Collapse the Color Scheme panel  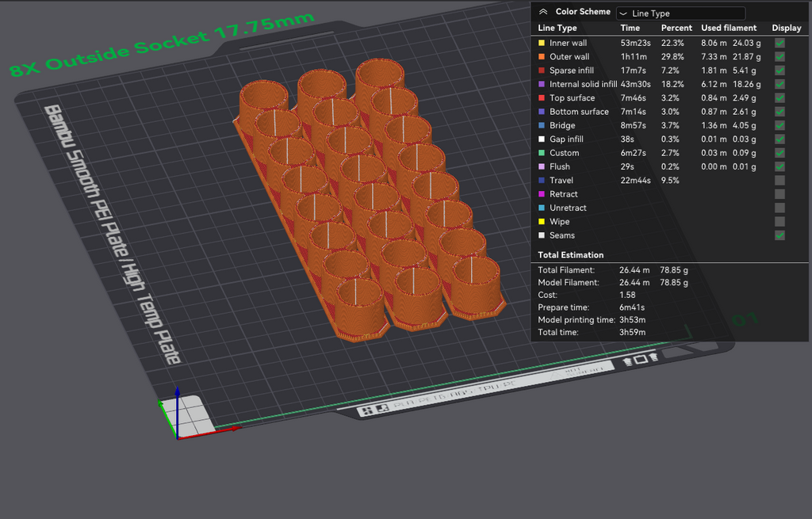click(543, 11)
